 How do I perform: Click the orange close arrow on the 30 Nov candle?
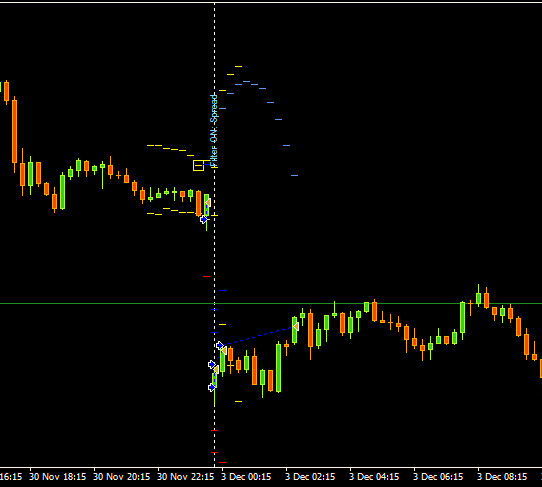pyautogui.click(x=208, y=203)
